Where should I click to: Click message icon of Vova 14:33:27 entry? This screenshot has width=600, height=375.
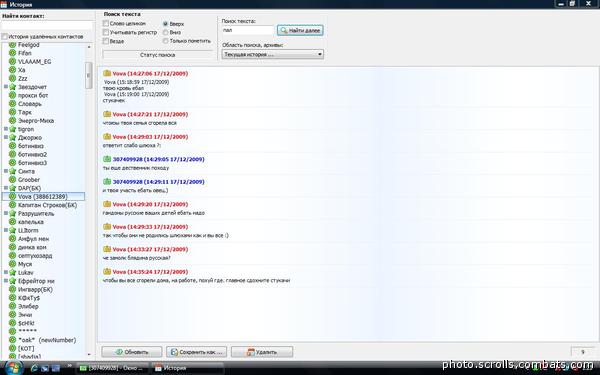tap(107, 249)
